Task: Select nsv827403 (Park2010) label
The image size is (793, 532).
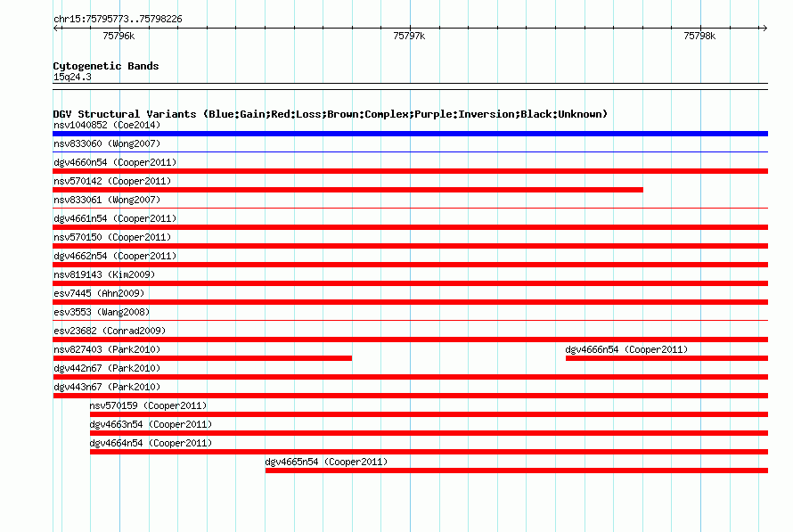Action: click(107, 349)
